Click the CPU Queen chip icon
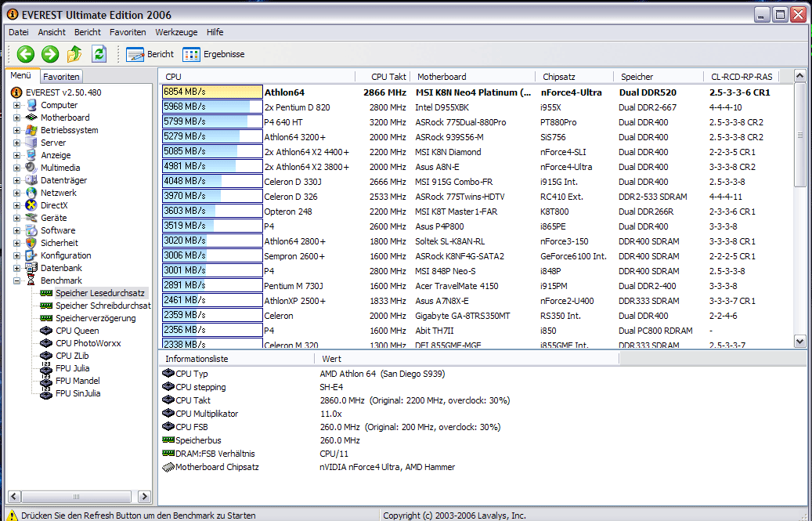The image size is (812, 521). pos(46,331)
